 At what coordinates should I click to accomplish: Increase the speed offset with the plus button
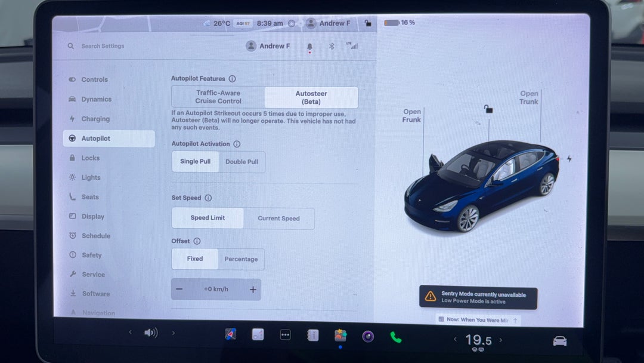coord(253,289)
